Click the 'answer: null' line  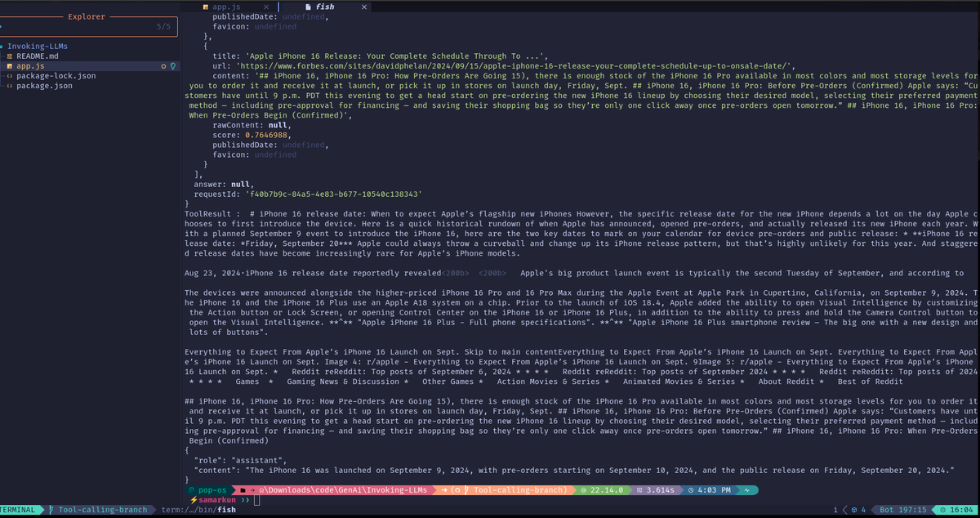point(224,184)
